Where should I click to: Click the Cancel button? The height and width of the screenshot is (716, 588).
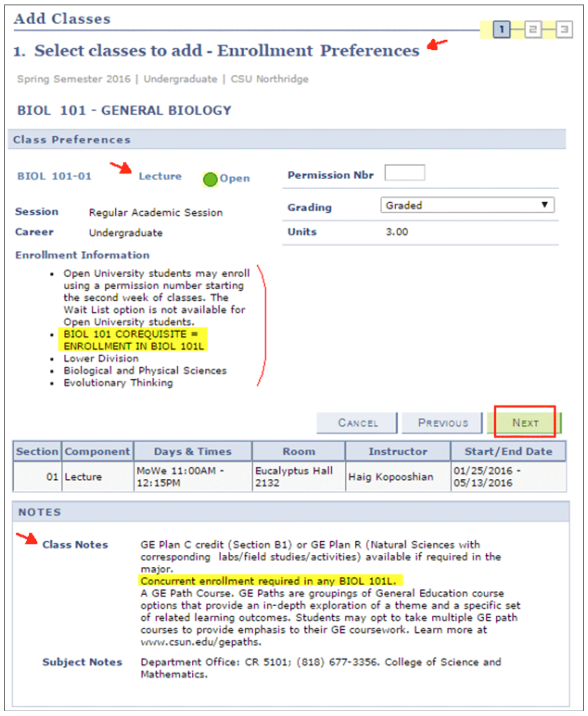click(x=357, y=423)
